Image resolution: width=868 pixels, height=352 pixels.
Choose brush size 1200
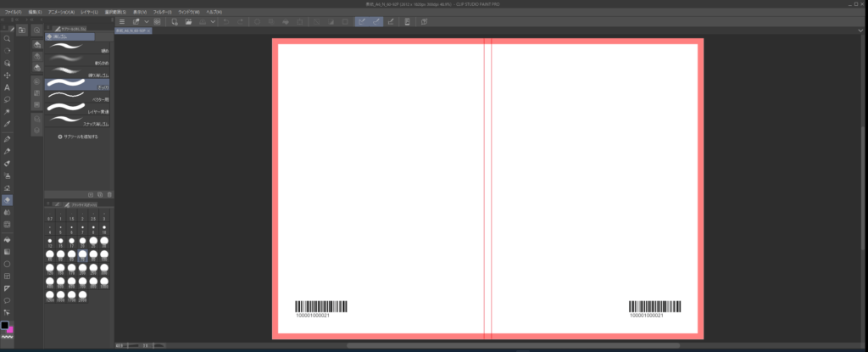(50, 296)
